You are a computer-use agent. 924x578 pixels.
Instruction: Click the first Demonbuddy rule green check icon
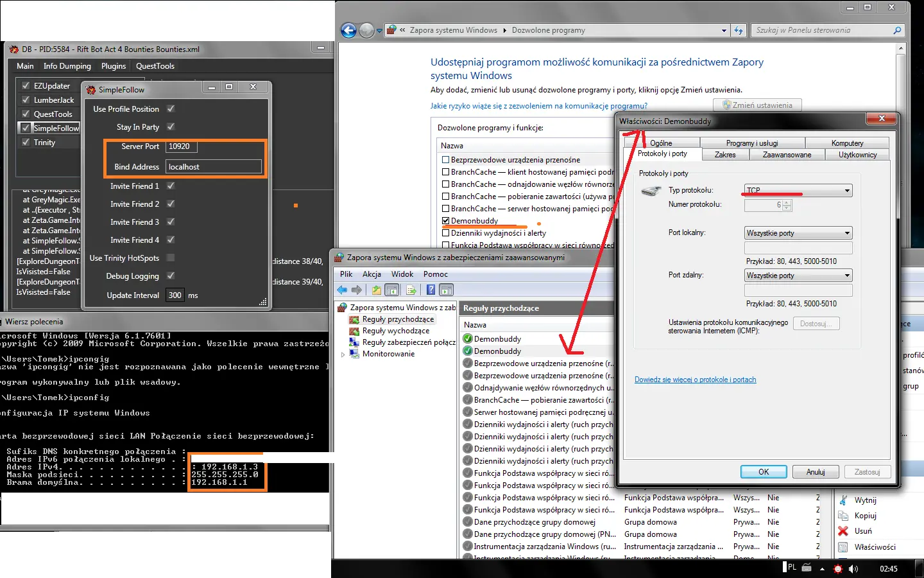pos(468,339)
